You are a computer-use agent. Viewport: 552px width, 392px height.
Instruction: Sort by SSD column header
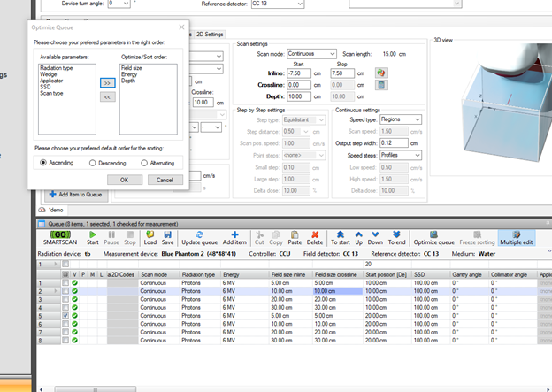pyautogui.click(x=431, y=274)
